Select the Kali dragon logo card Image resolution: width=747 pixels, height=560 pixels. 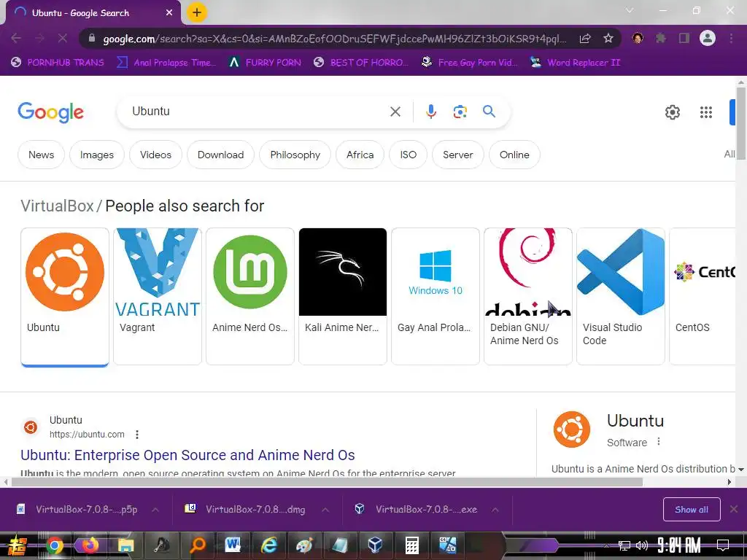click(343, 296)
